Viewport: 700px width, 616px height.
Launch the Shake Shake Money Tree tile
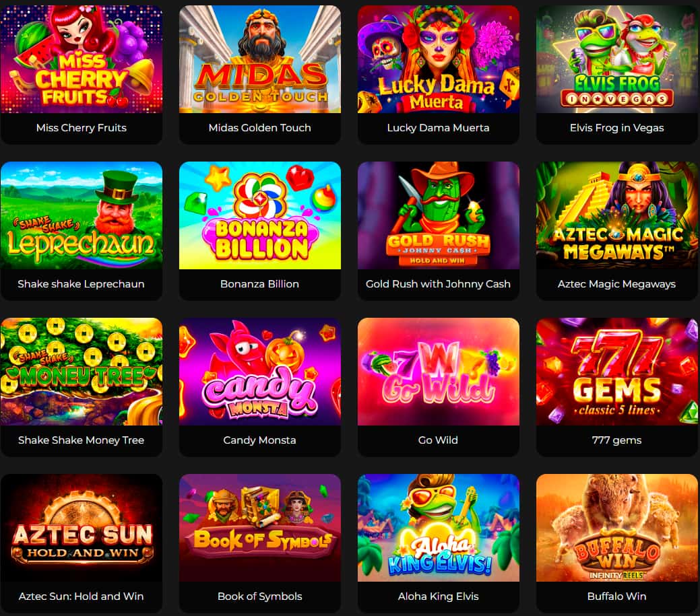pyautogui.click(x=82, y=372)
